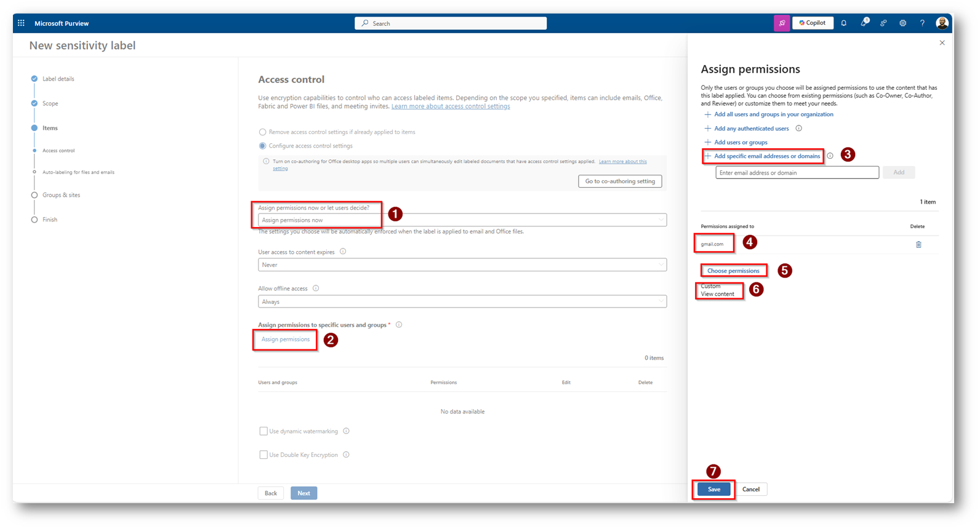Screen dimensions: 980x529
Task: Click the info icon in co-authoring notice
Action: 266,162
